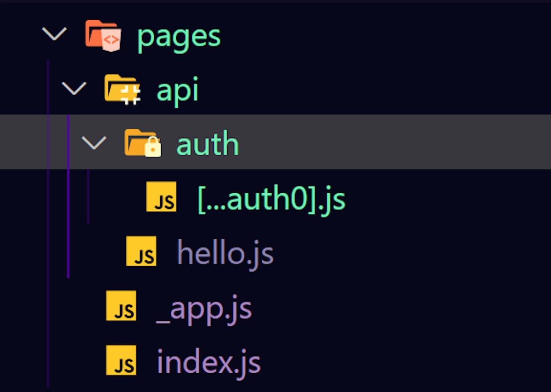This screenshot has width=551, height=392.
Task: Select the pages folder label
Action: point(179,36)
